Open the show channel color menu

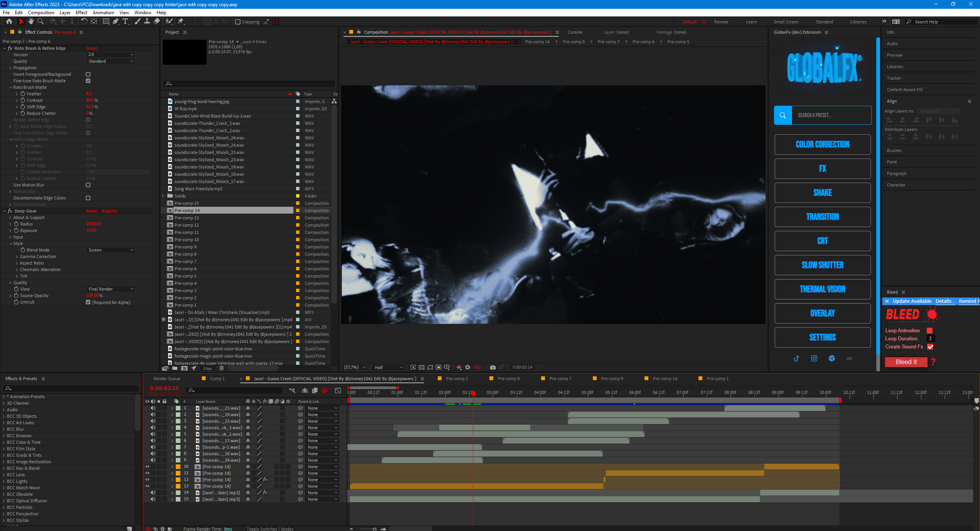click(459, 367)
